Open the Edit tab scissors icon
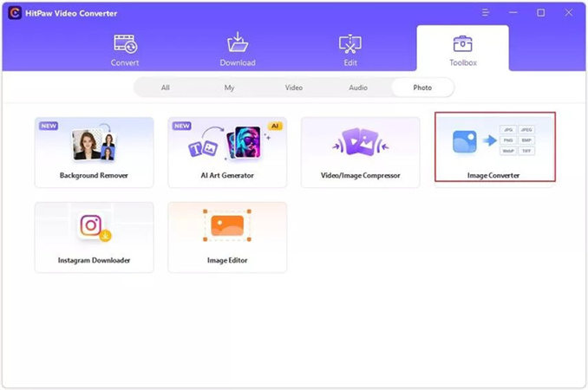Viewport: 588px width, 390px height. click(x=350, y=44)
